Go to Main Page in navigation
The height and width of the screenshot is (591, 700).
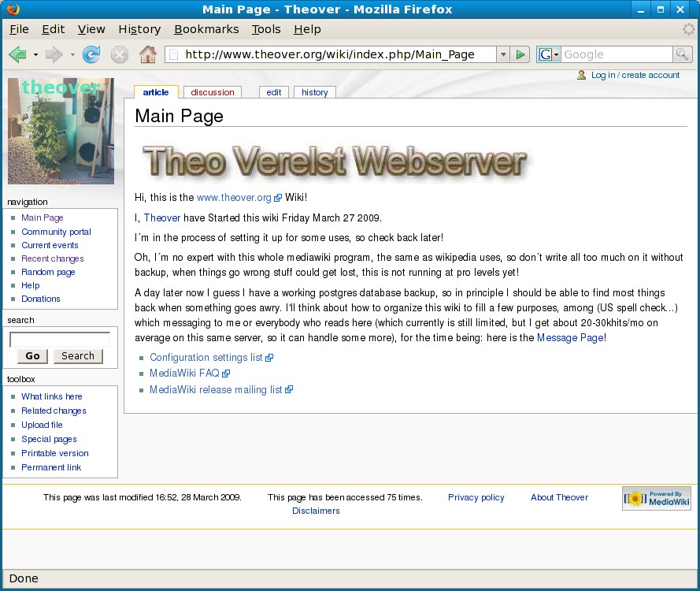tap(43, 217)
